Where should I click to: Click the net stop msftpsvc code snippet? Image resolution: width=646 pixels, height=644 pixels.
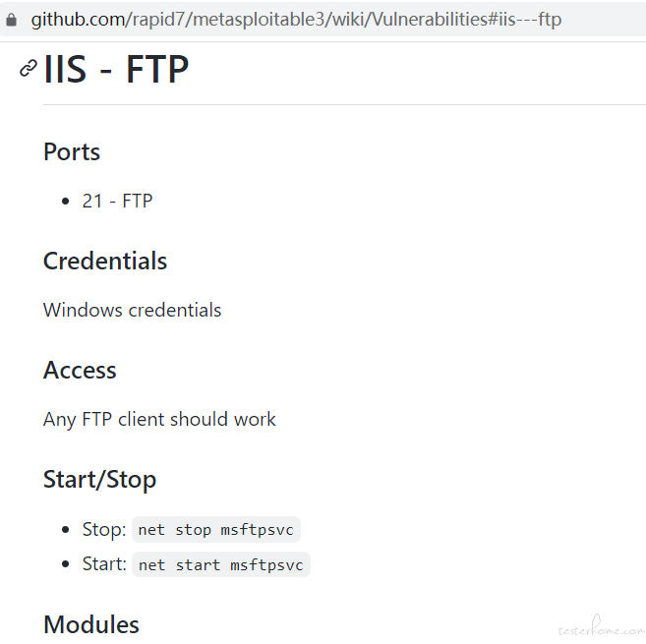(216, 529)
